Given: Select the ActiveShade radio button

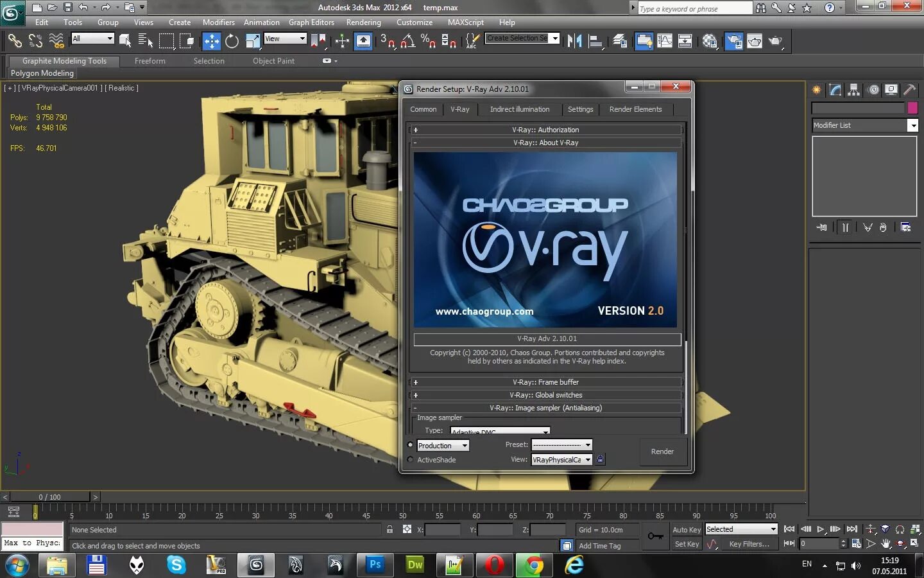Looking at the screenshot, I should (411, 459).
